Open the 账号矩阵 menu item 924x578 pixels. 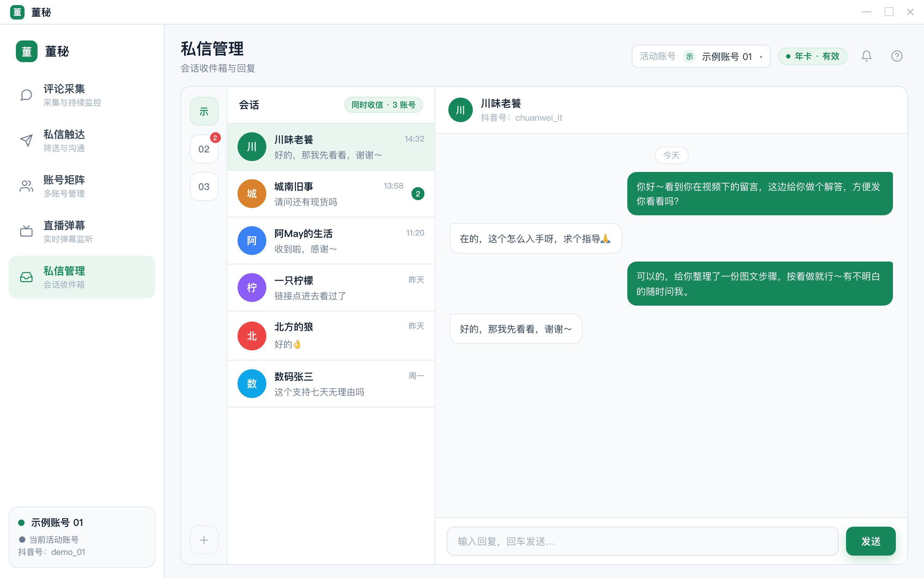tap(82, 186)
